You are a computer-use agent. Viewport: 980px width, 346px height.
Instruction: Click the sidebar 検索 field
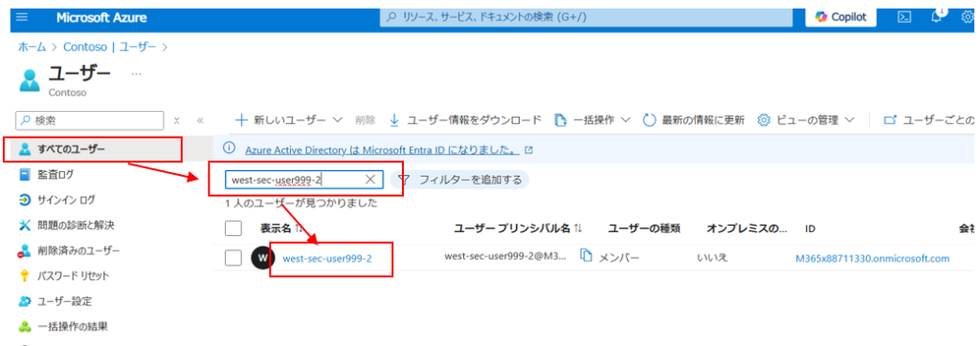coord(89,120)
